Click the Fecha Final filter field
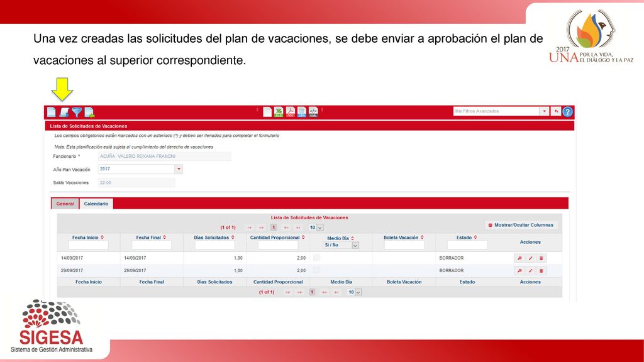Viewport: 644px width, 362px height. [152, 245]
